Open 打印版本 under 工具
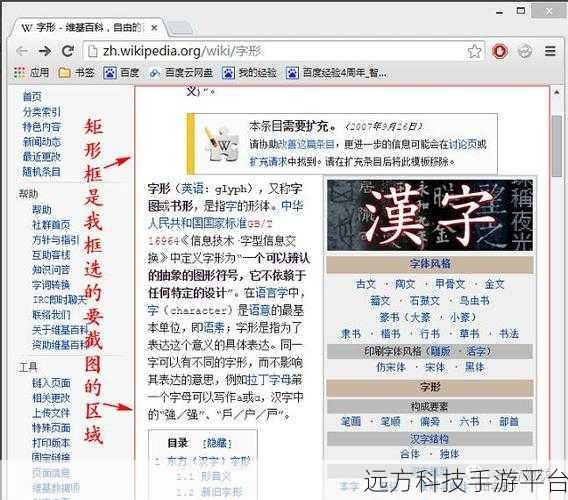This screenshot has height=500, width=568. tap(51, 443)
